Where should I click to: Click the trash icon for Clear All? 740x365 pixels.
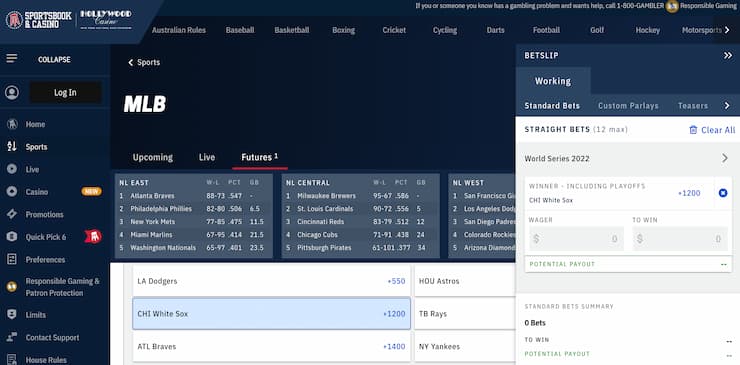(x=693, y=130)
